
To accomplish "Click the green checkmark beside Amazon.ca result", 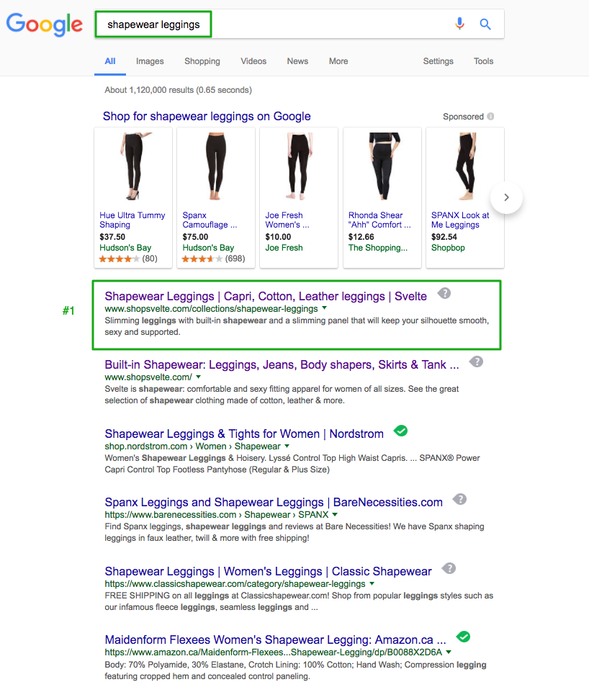I will tap(463, 637).
